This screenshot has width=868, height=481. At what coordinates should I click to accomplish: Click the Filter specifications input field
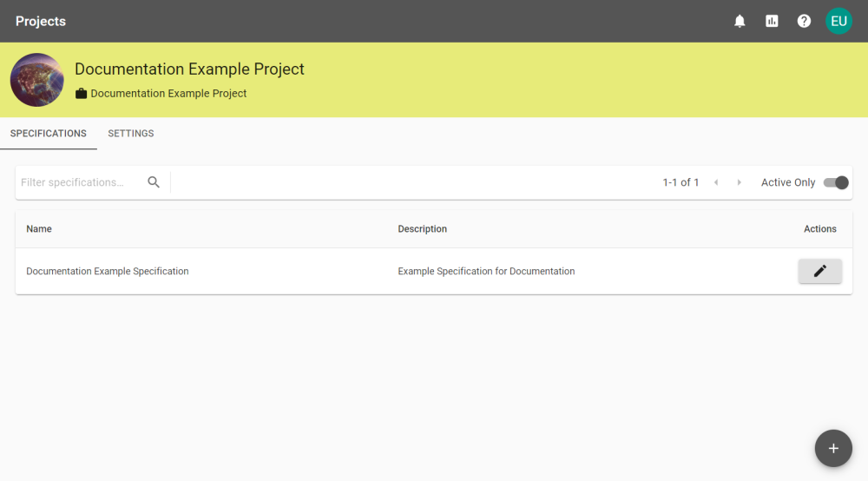click(80, 182)
